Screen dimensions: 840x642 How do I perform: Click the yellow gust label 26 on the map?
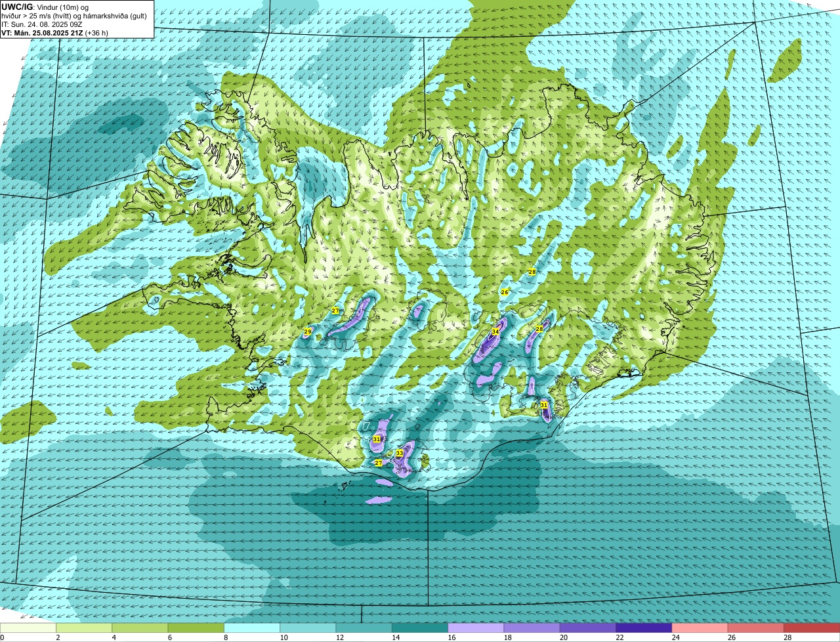click(505, 292)
